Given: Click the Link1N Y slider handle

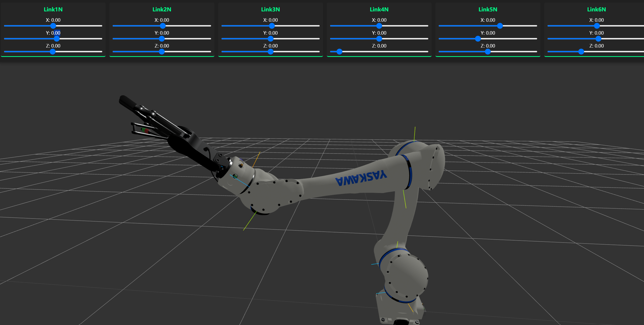Looking at the screenshot, I should click(x=57, y=39).
